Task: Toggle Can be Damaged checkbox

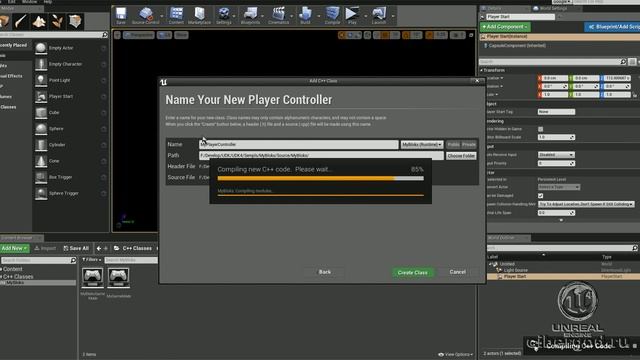Action: (x=540, y=196)
